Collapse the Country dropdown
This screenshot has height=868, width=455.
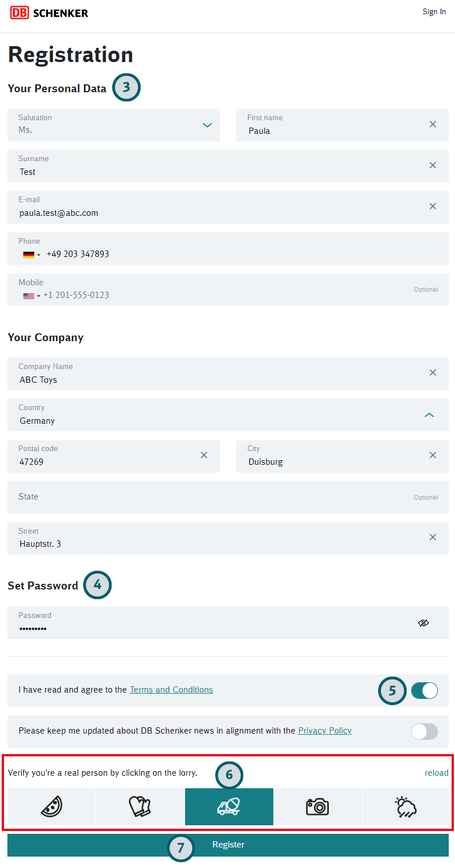(x=429, y=415)
